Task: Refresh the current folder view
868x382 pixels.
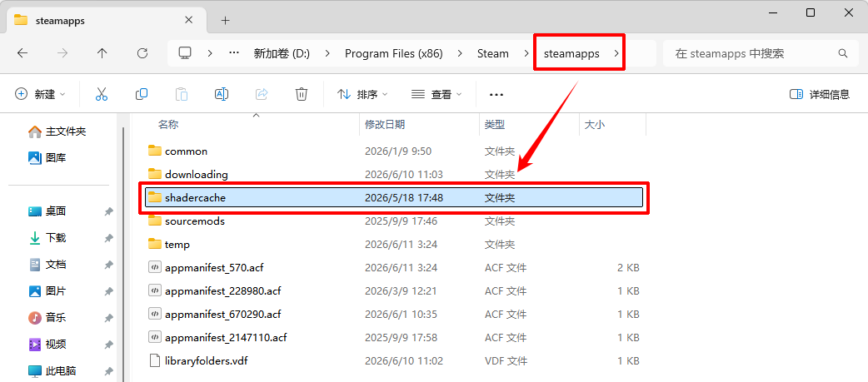Action: coord(142,53)
